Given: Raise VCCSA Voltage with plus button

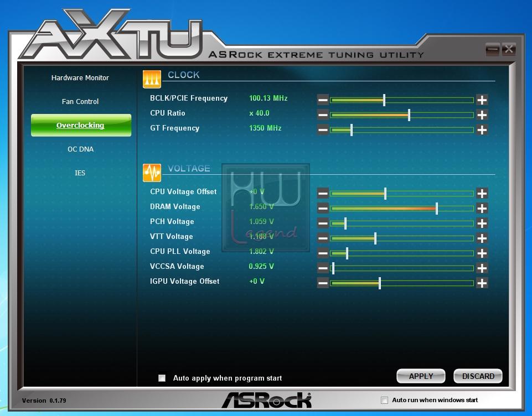Looking at the screenshot, I should coord(482,268).
